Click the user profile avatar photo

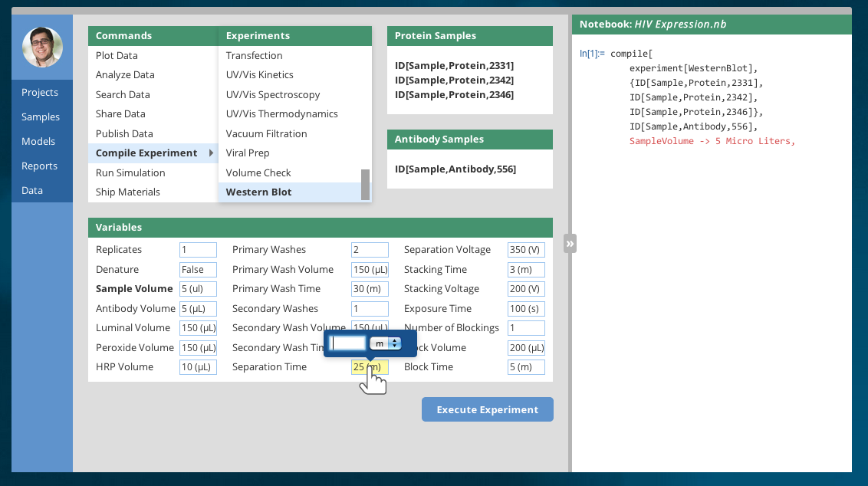(42, 48)
